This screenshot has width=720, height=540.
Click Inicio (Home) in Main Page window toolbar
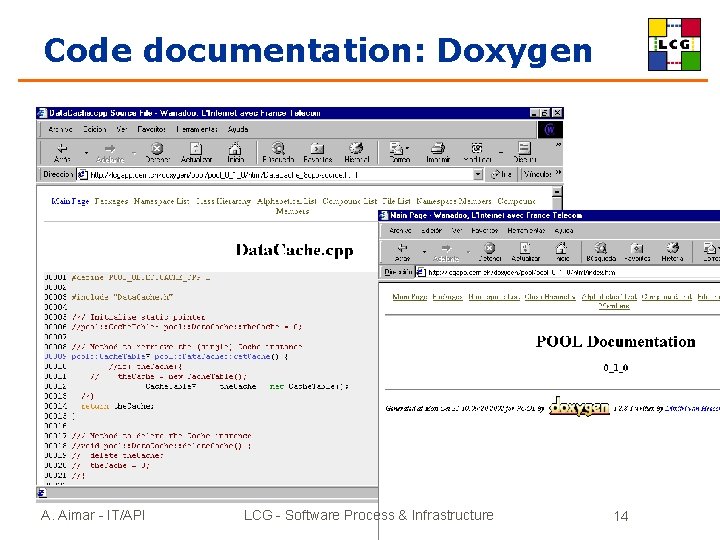click(x=562, y=253)
